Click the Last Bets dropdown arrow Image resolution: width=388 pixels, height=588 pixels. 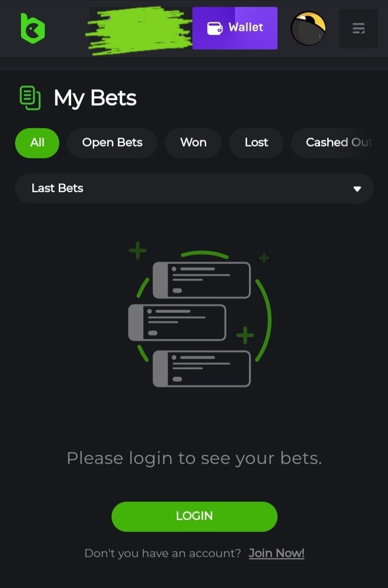point(357,188)
